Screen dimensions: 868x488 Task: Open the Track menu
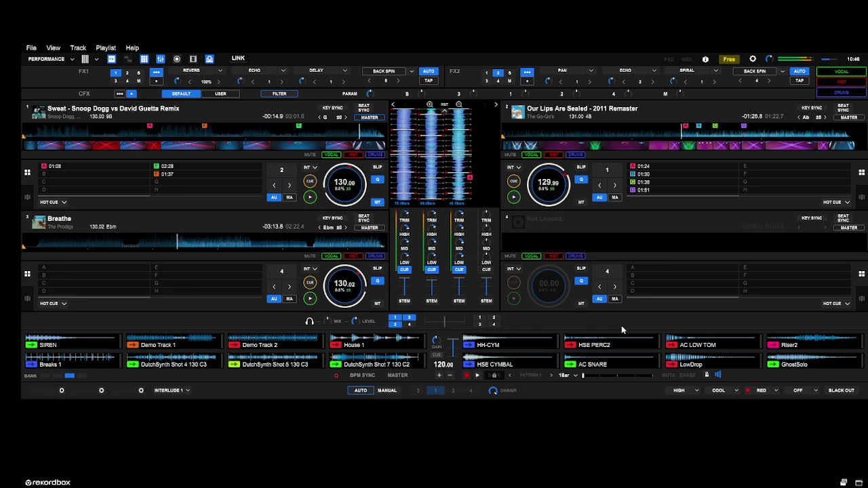click(x=78, y=48)
